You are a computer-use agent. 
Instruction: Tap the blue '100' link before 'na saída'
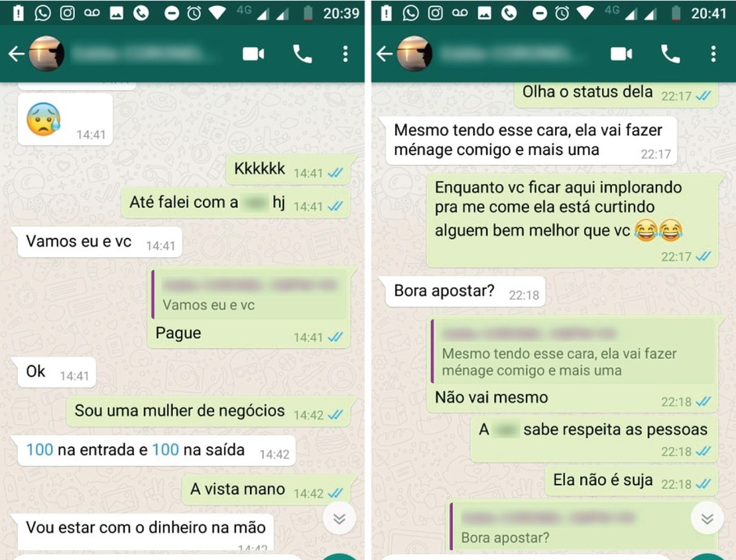[165, 450]
